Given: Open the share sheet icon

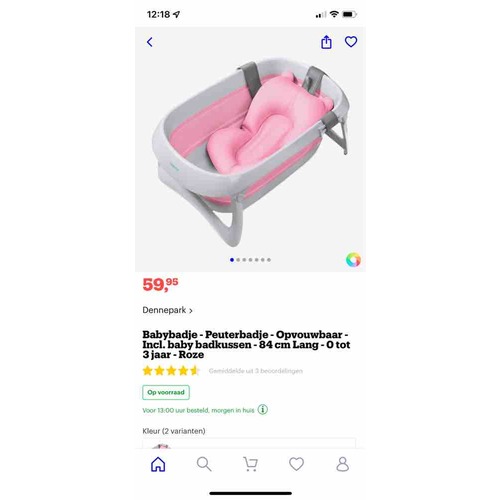Looking at the screenshot, I should click(x=326, y=42).
